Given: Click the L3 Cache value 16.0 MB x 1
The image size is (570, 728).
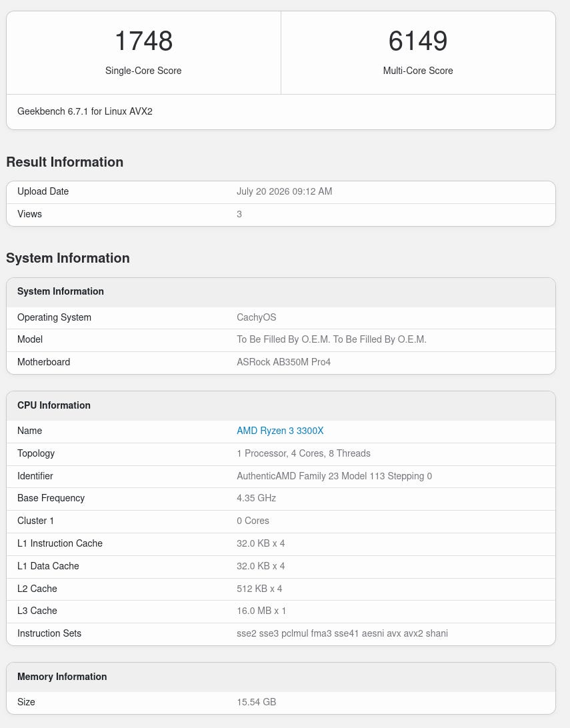Looking at the screenshot, I should coord(261,611).
